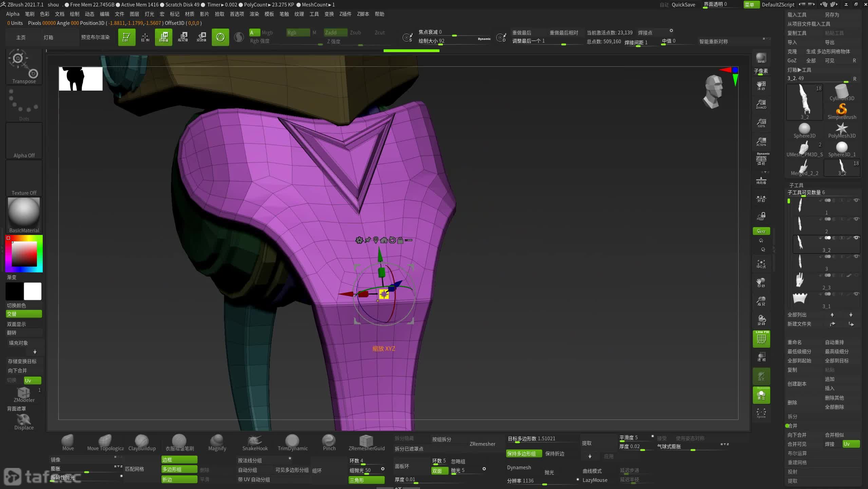Select the Move axis (移动轴) tool
Viewport: 868px width, 489px height.
(x=164, y=37)
